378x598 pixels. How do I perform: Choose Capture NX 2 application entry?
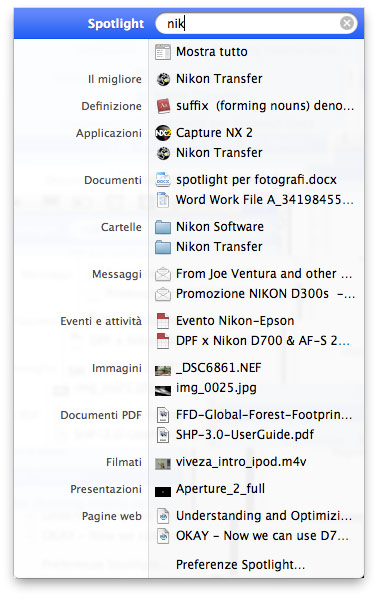(214, 133)
